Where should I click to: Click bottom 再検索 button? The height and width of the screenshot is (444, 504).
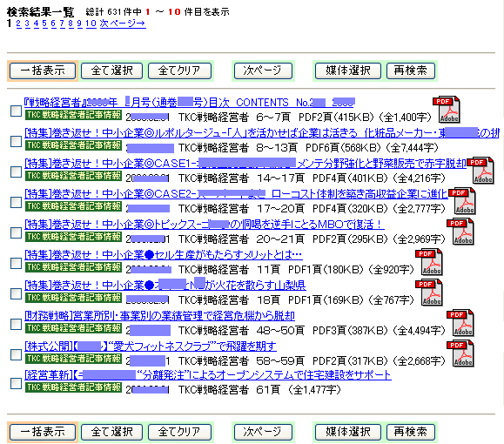point(411,432)
